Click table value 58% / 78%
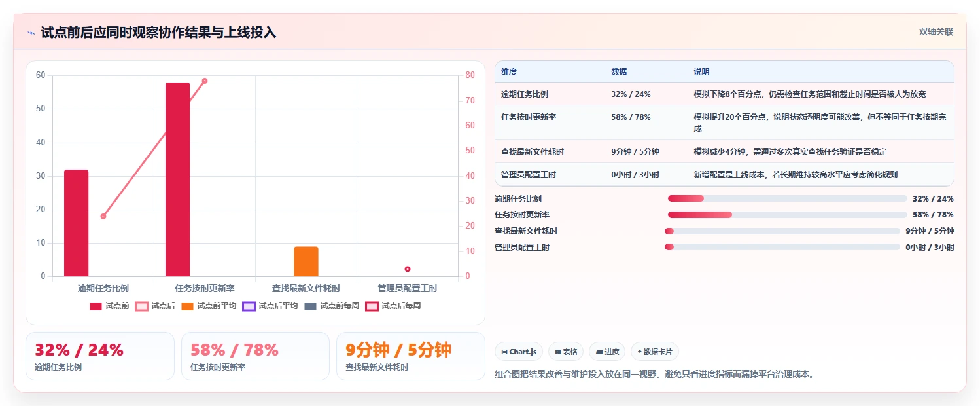980x406 pixels. coord(631,117)
